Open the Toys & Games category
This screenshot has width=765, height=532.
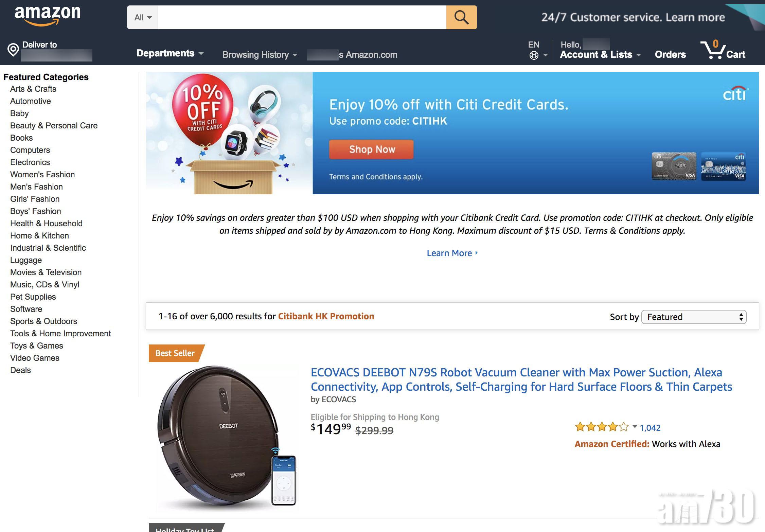[x=36, y=345]
